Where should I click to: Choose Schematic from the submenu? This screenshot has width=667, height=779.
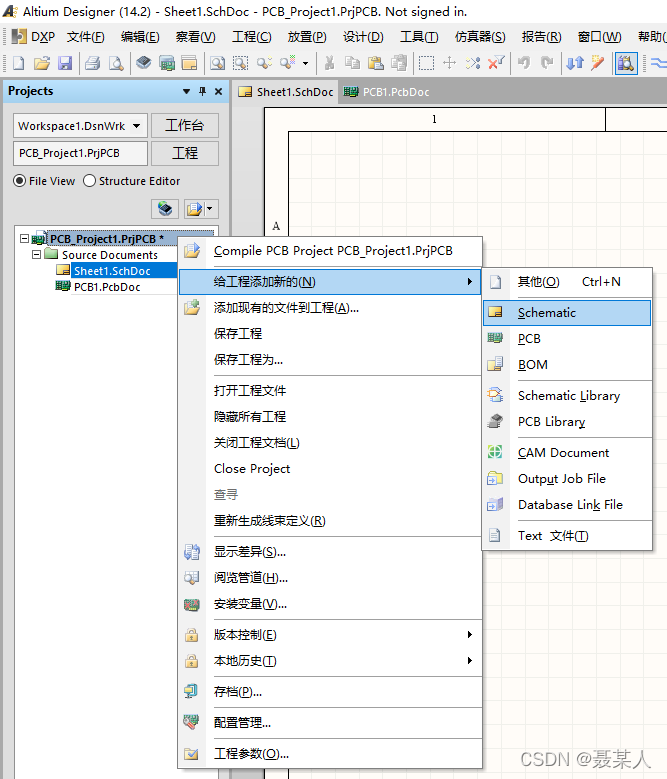pos(567,312)
